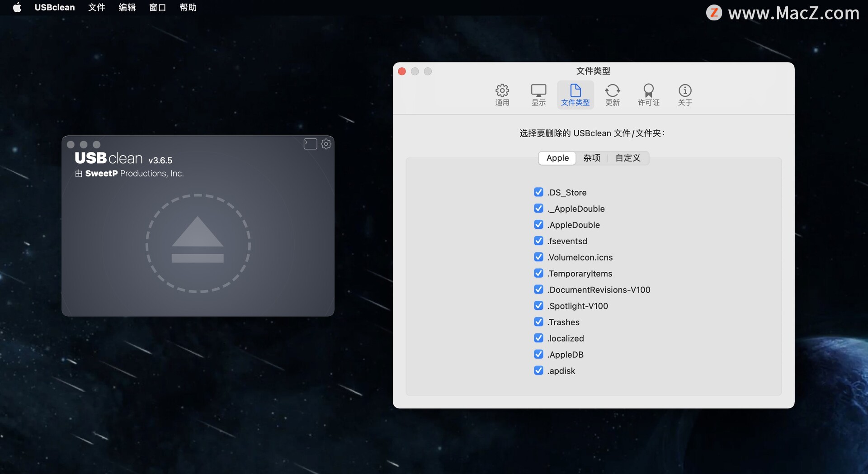Open the 编辑 menu
This screenshot has width=868, height=474.
click(x=127, y=7)
